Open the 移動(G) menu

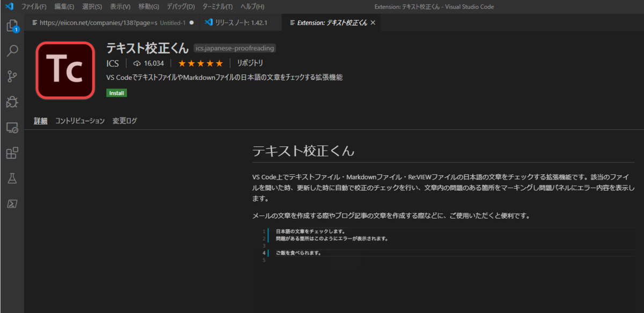(149, 6)
